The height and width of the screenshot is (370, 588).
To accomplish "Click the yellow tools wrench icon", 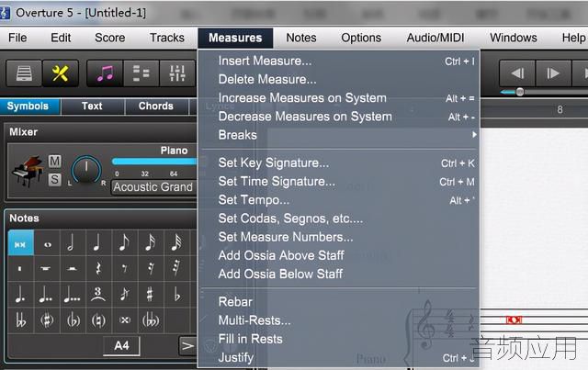I will point(61,73).
